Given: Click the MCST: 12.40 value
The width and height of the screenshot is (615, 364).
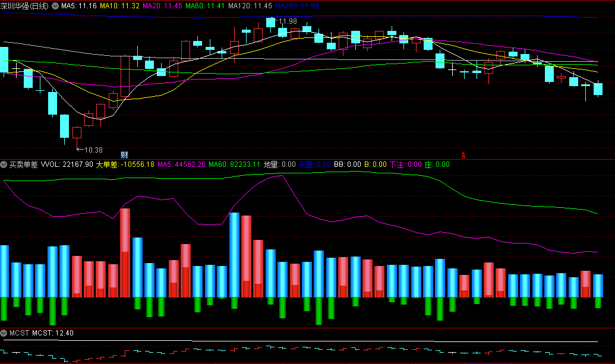Looking at the screenshot, I should coord(52,333).
